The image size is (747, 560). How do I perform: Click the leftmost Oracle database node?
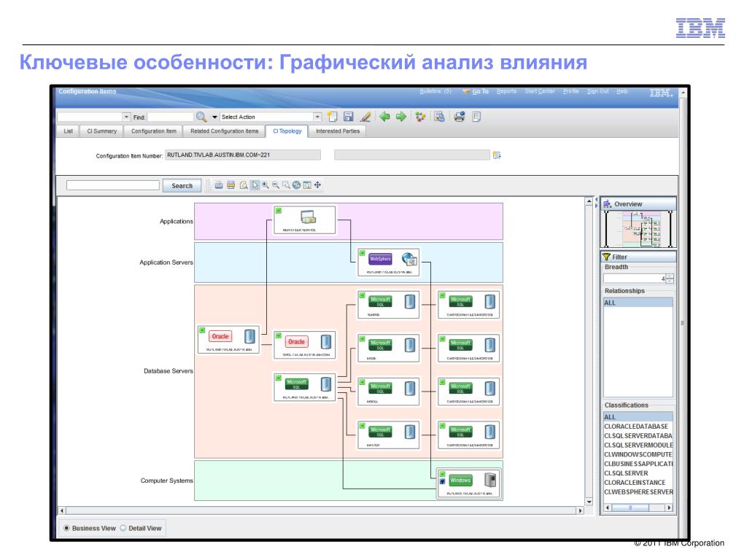[228, 340]
